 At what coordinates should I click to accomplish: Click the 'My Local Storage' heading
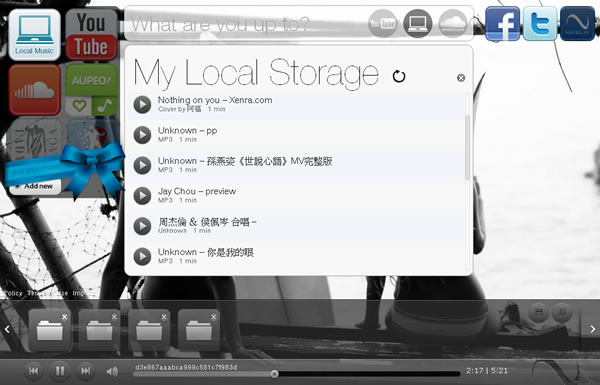pyautogui.click(x=256, y=73)
